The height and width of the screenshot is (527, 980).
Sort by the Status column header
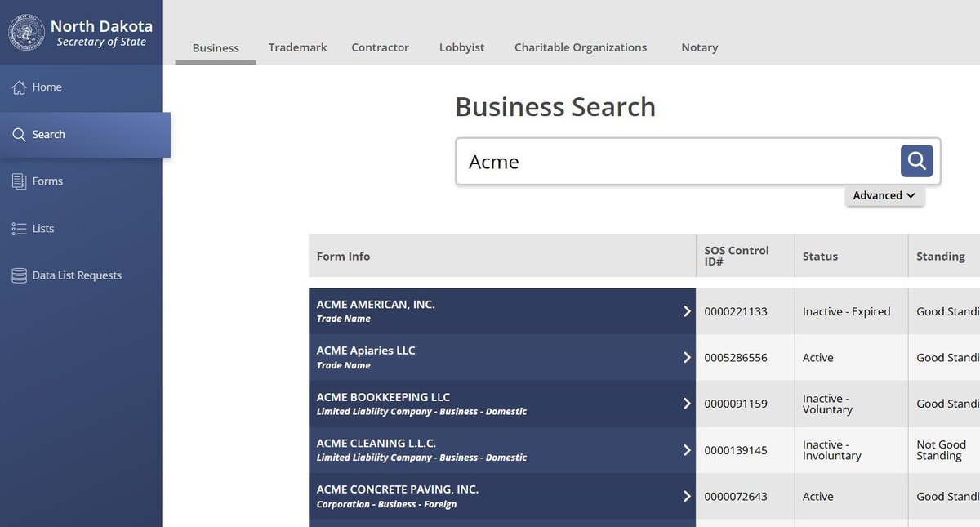coord(851,256)
